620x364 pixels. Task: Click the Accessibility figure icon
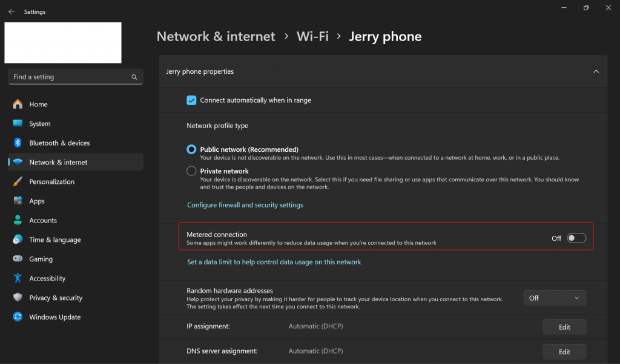tap(18, 278)
